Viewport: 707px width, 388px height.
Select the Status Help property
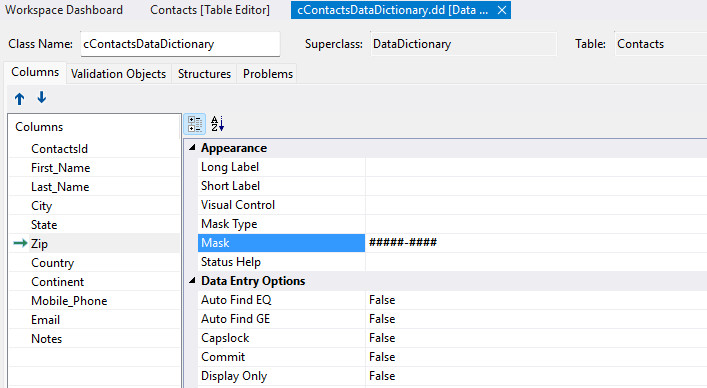pos(281,262)
